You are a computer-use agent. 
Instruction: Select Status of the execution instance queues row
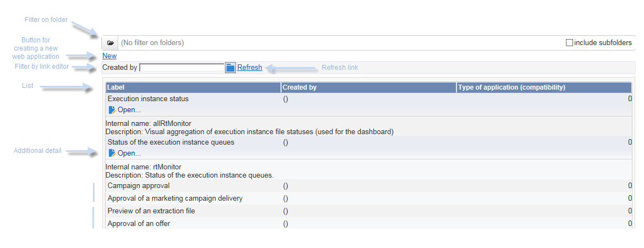click(x=369, y=142)
